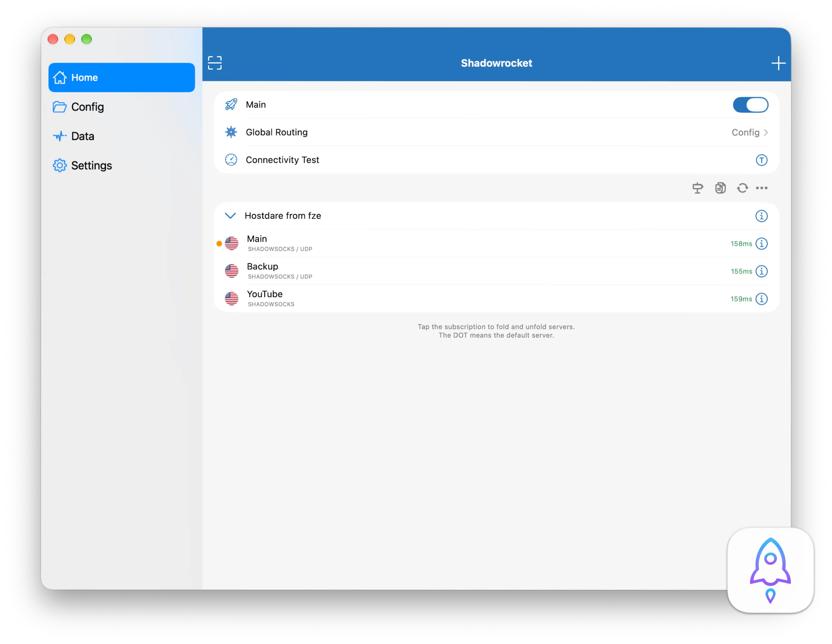Click the copy documents toolbar icon
This screenshot has height=644, width=832.
pyautogui.click(x=720, y=188)
